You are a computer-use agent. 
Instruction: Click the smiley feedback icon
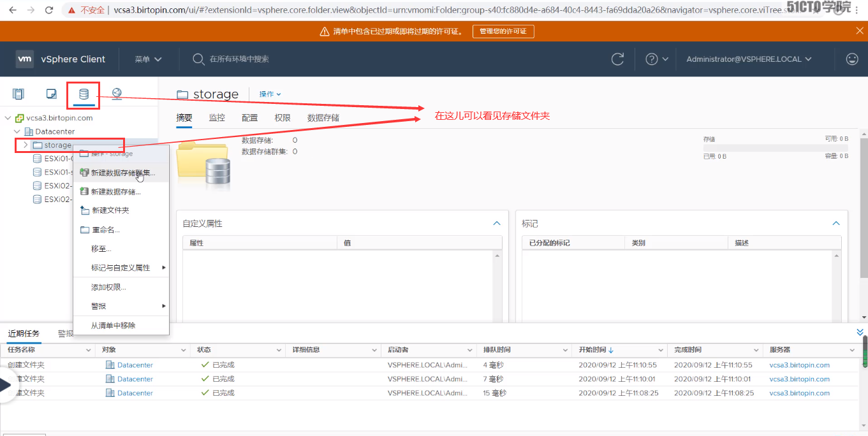[851, 59]
